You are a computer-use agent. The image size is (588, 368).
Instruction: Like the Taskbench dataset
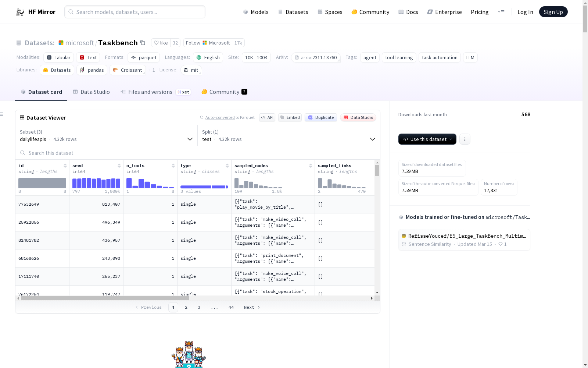161,43
